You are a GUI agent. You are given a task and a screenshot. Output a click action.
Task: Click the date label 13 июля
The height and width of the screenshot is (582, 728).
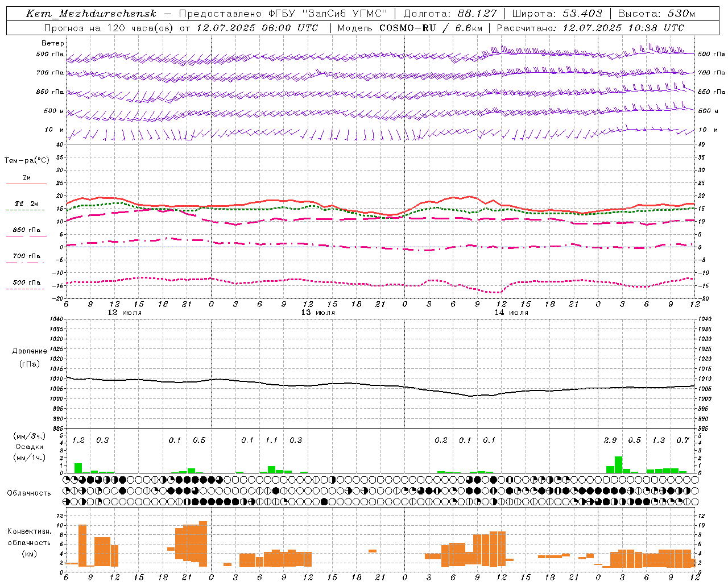pos(318,313)
